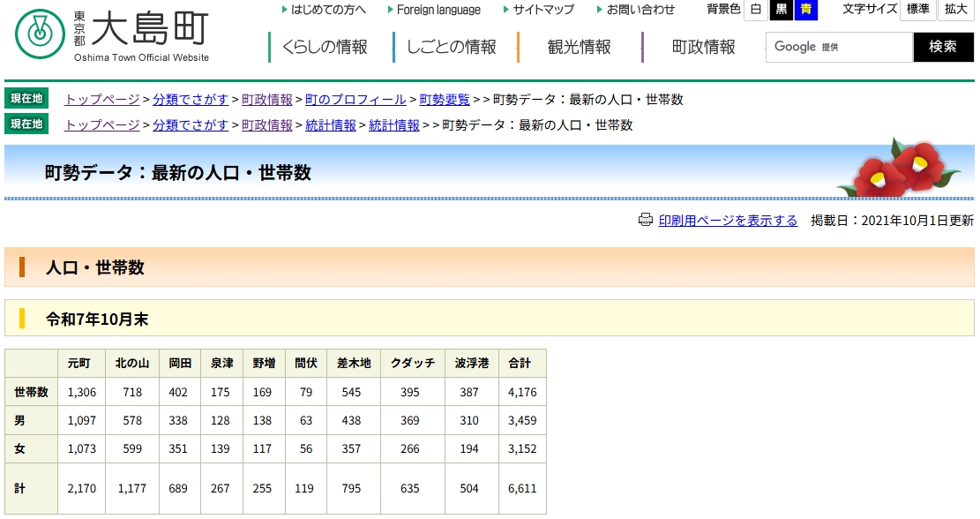This screenshot has height=519, width=980.
Task: Open お問い合わせ contact link
Action: (x=640, y=10)
